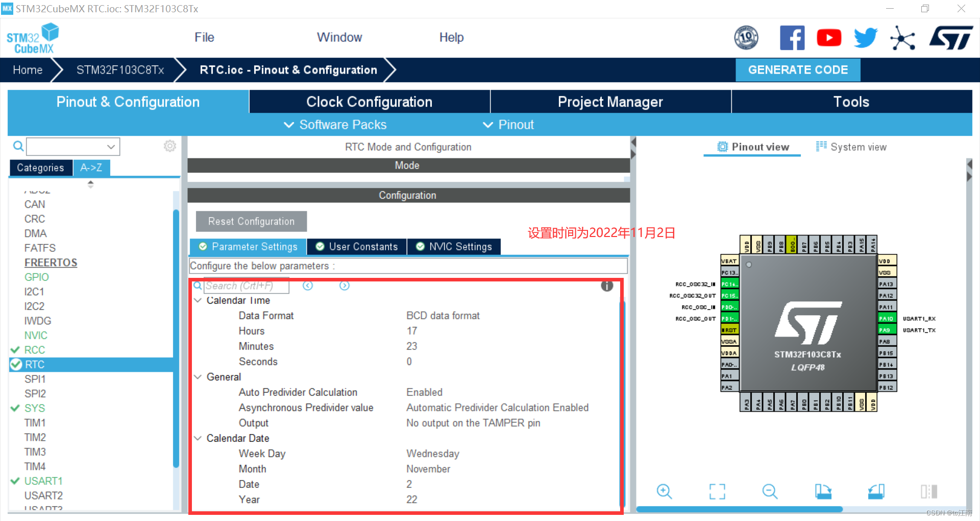
Task: Collapse the General parameters section
Action: (198, 377)
